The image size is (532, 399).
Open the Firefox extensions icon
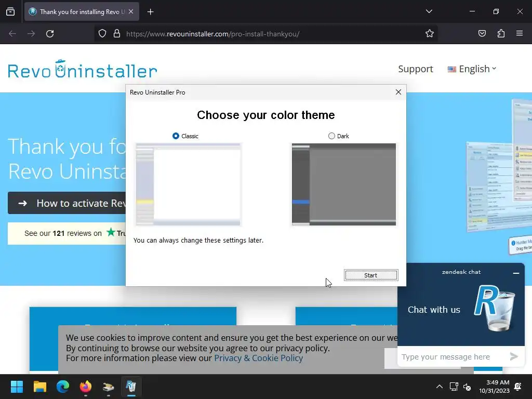[501, 34]
